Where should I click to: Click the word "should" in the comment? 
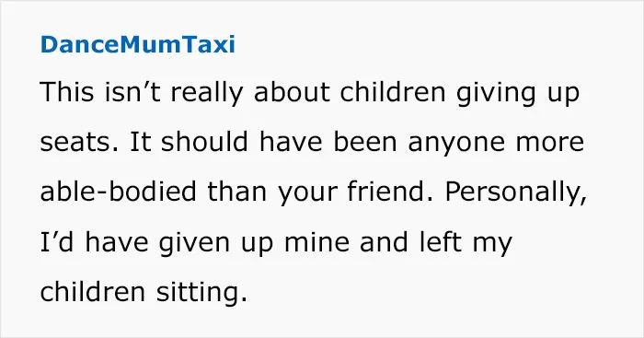[x=204, y=142]
